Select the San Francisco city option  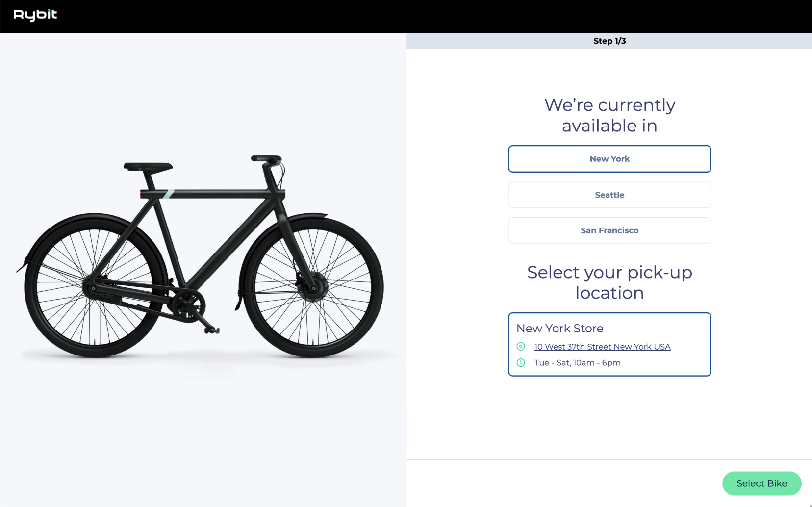pos(609,230)
